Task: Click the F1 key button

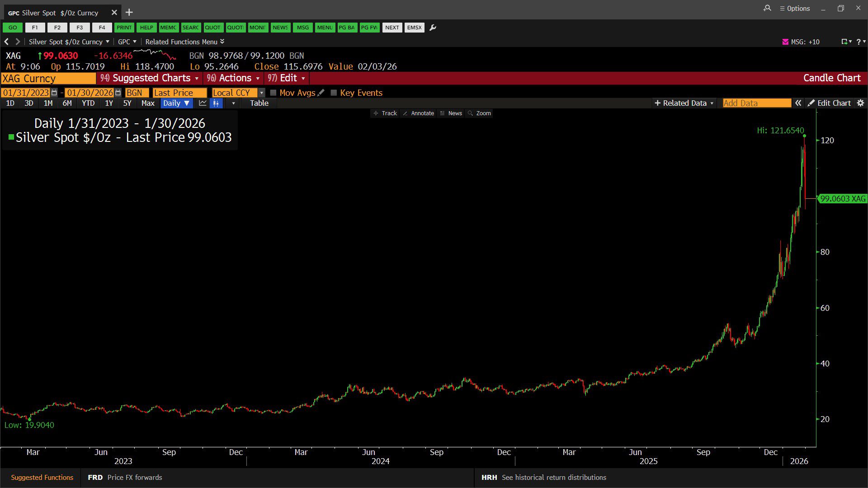Action: coord(35,28)
